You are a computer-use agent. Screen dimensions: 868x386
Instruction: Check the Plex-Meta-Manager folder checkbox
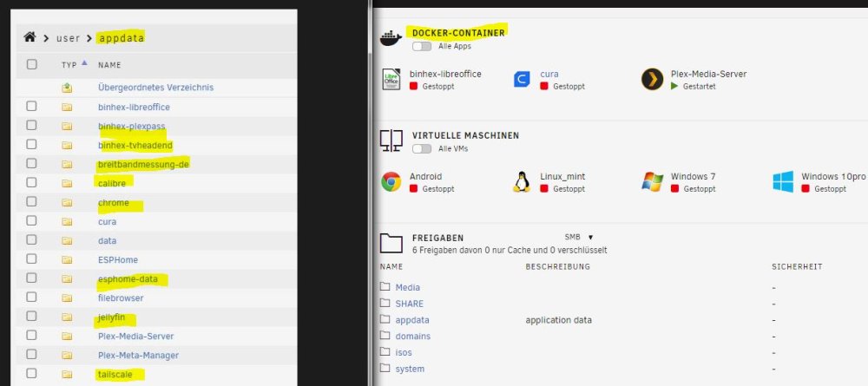point(31,355)
